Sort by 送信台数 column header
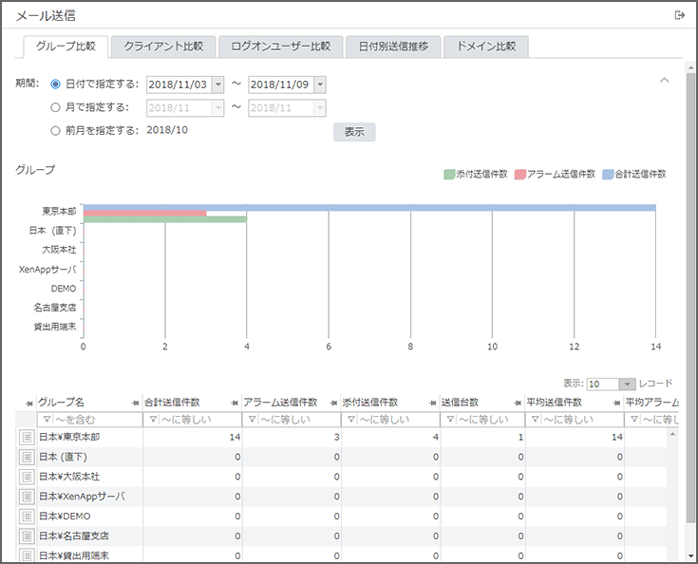698x564 pixels. click(x=460, y=402)
